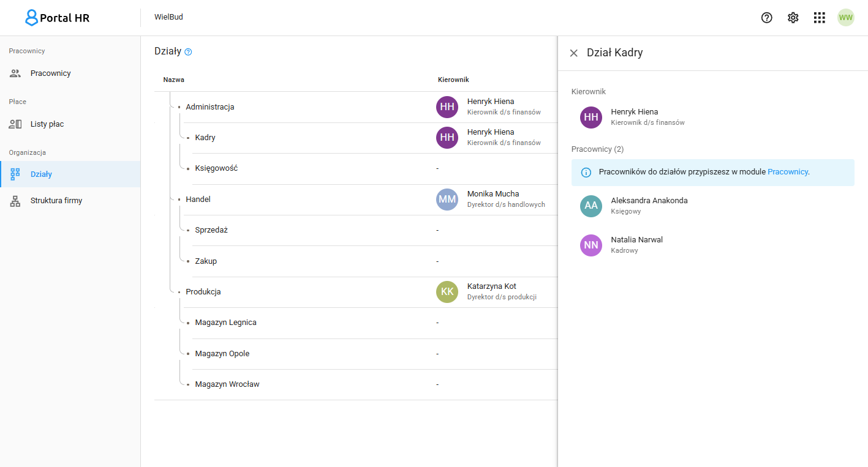
Task: Click the WW user avatar
Action: click(845, 18)
